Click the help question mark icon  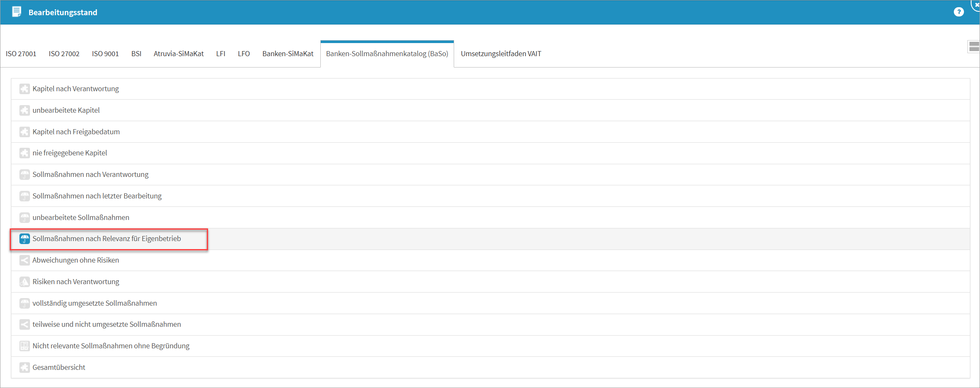pos(958,12)
